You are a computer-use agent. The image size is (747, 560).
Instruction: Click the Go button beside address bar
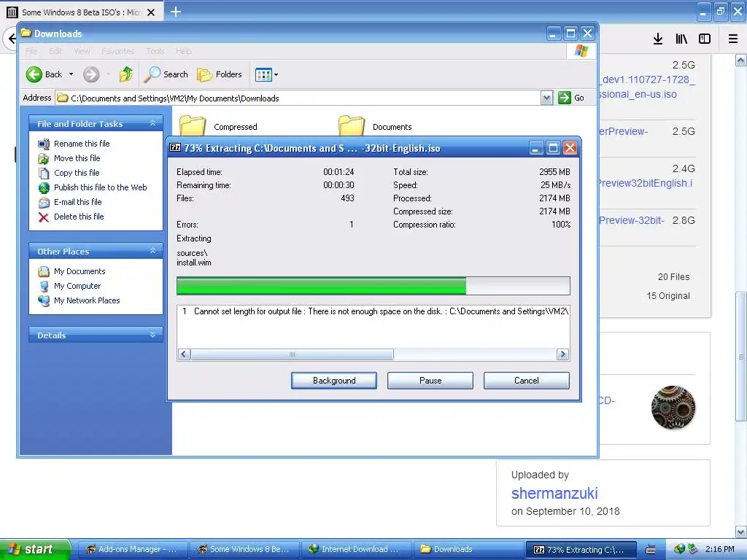(x=571, y=98)
